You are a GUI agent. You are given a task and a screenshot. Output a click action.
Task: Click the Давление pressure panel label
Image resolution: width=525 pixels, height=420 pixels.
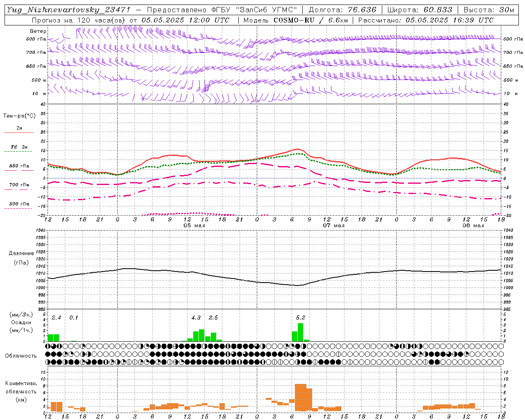(21, 253)
